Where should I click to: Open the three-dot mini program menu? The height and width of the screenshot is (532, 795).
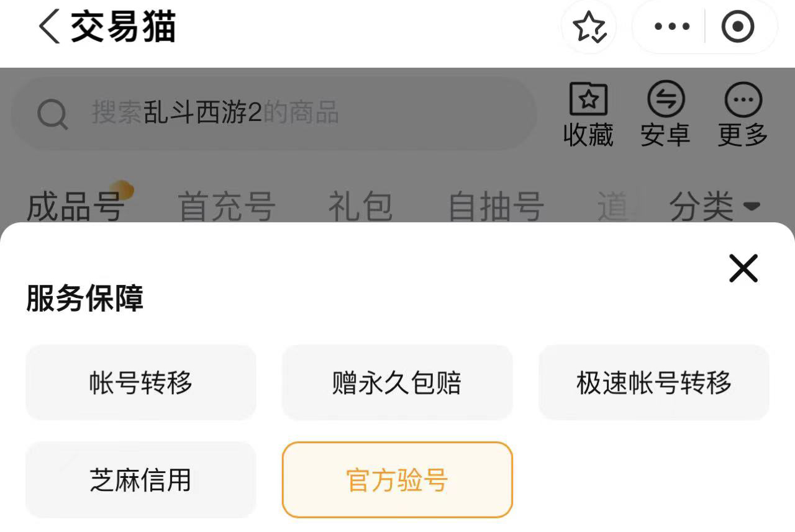coord(672,28)
